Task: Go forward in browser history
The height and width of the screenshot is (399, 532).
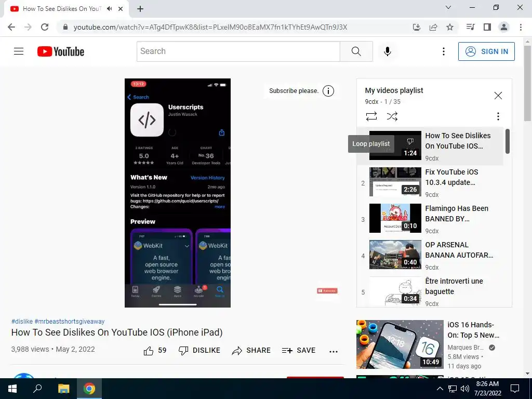Action: point(28,27)
